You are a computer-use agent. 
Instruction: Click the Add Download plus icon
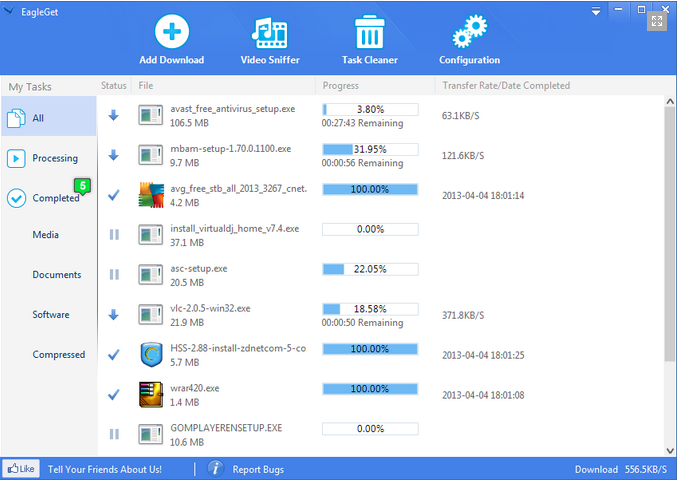pyautogui.click(x=172, y=32)
